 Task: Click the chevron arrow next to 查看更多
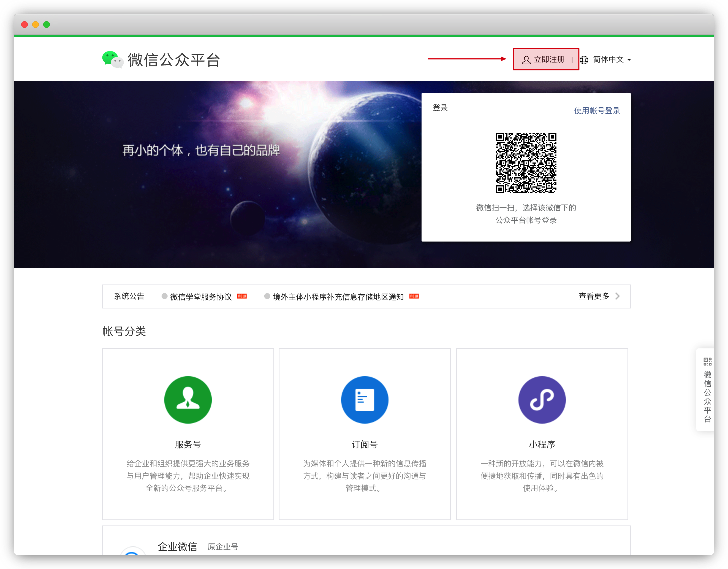[617, 296]
